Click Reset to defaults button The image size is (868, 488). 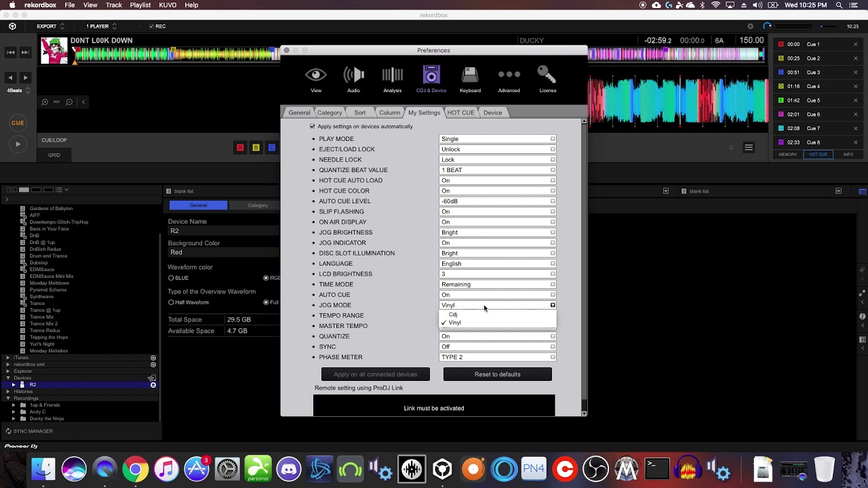(x=498, y=374)
